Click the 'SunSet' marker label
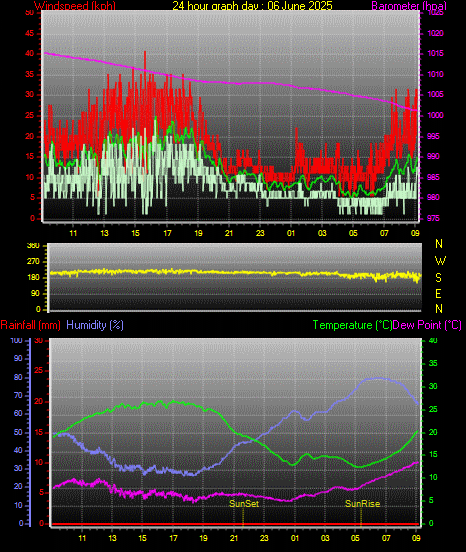Image resolution: width=466 pixels, height=552 pixels. (x=244, y=504)
